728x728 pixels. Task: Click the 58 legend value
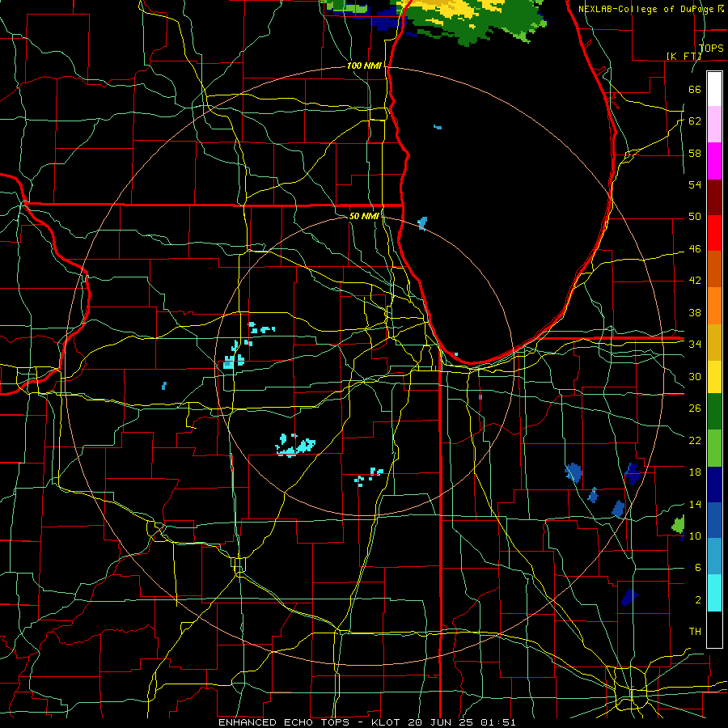[695, 153]
